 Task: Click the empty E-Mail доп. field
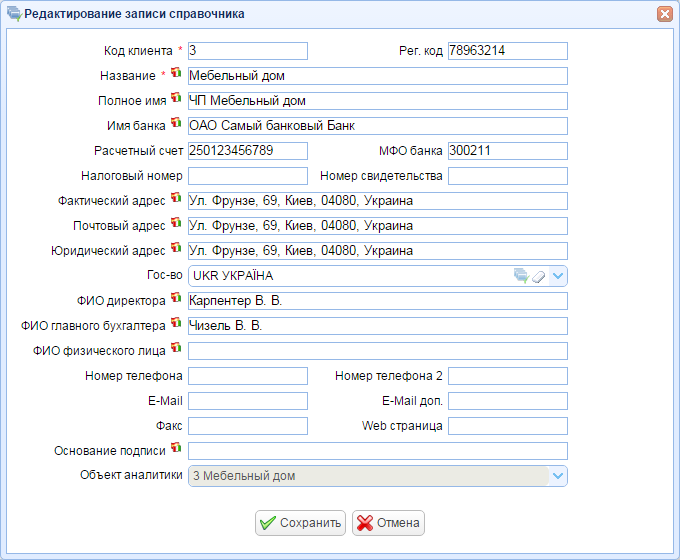[x=508, y=401]
